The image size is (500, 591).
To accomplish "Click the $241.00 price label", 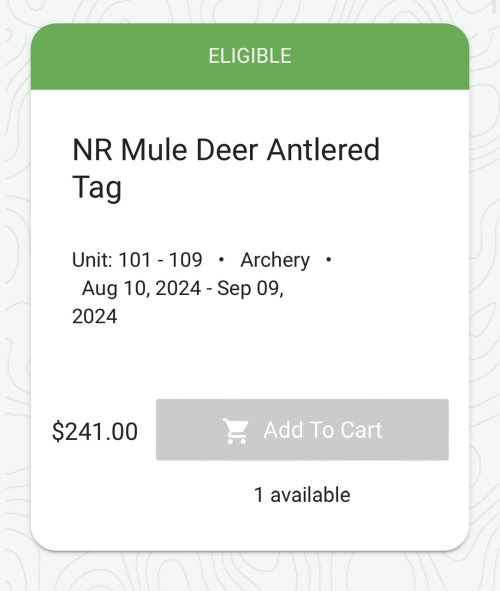I will tap(95, 432).
